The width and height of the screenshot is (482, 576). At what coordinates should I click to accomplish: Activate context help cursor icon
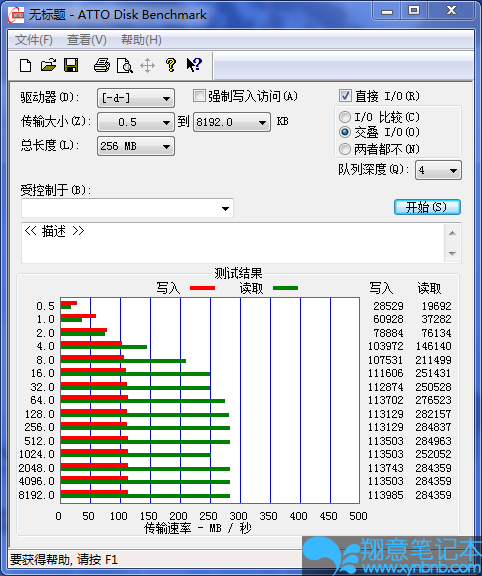click(x=194, y=65)
